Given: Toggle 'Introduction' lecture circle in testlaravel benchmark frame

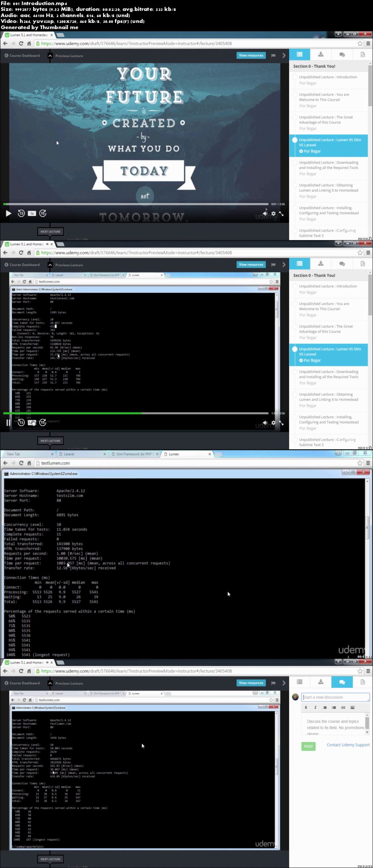Looking at the screenshot, I should pos(295,286).
